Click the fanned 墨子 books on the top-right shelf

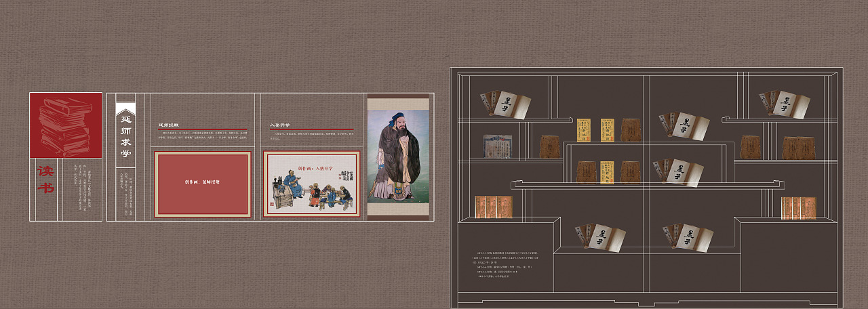click(785, 104)
